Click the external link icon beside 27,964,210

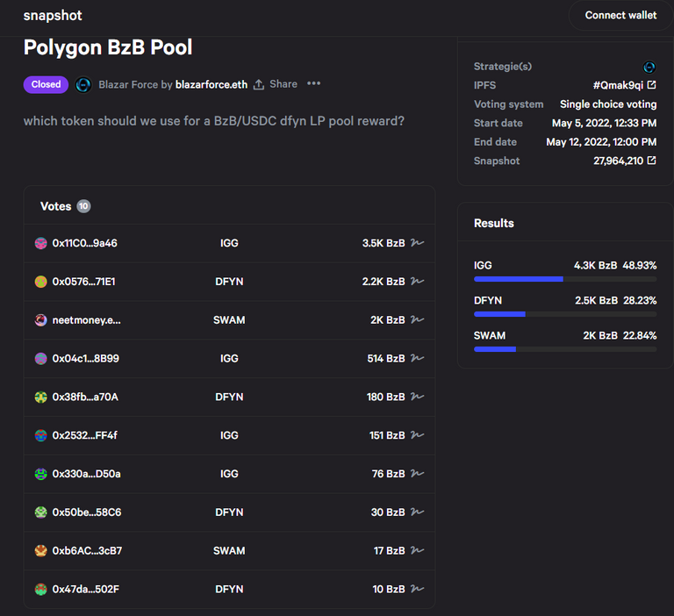(x=652, y=161)
